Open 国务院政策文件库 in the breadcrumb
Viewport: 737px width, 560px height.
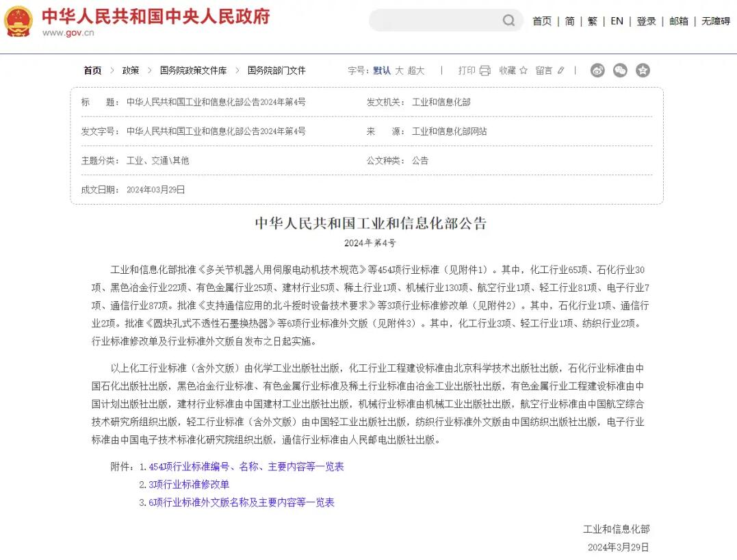point(193,71)
